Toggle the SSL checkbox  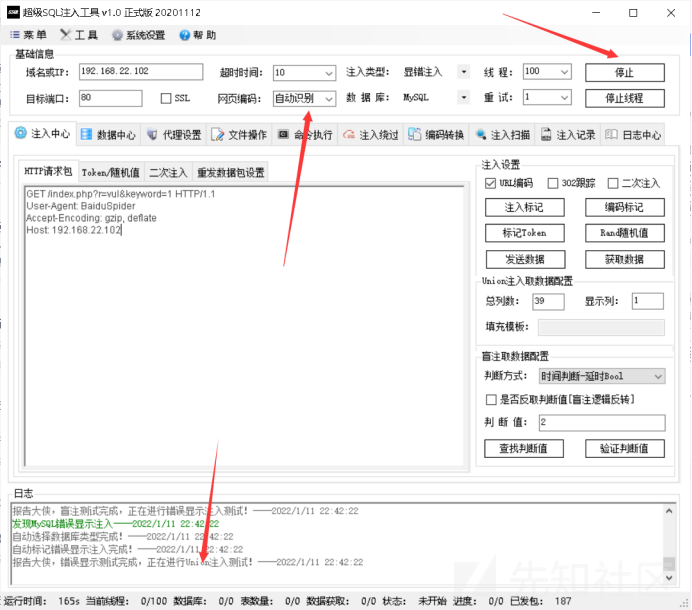pos(166,98)
